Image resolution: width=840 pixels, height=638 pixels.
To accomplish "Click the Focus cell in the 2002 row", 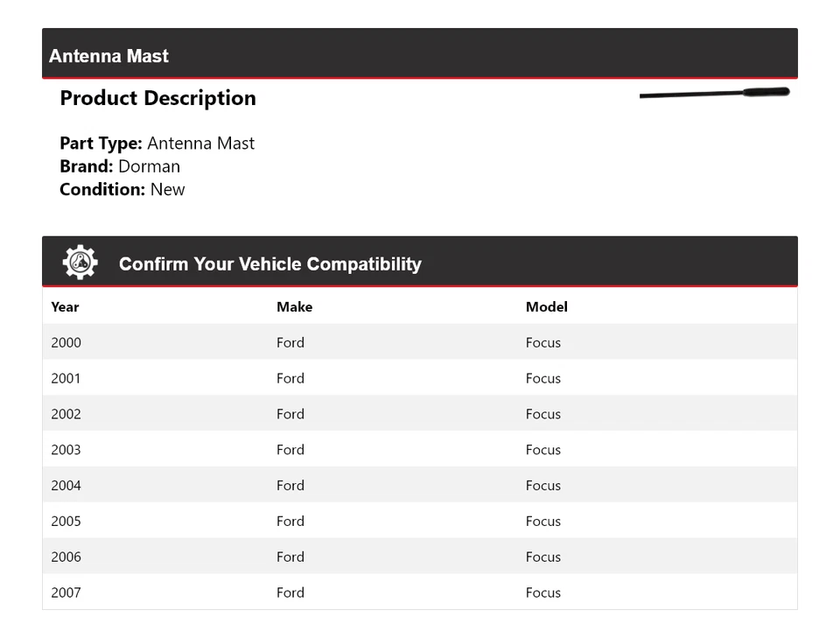I will (x=543, y=415).
